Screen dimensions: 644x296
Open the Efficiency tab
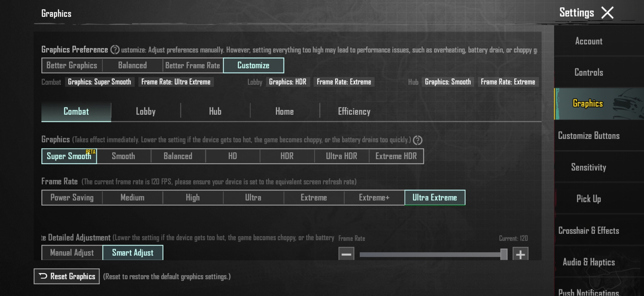point(354,111)
